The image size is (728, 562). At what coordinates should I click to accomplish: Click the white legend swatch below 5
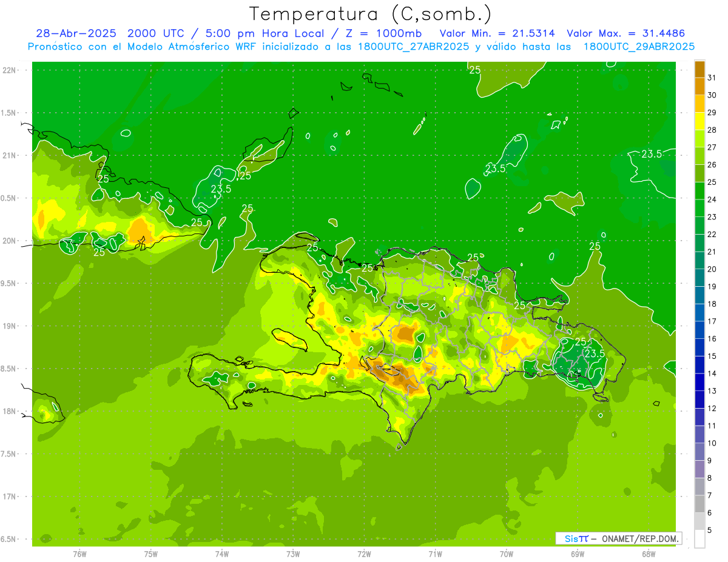tap(699, 539)
